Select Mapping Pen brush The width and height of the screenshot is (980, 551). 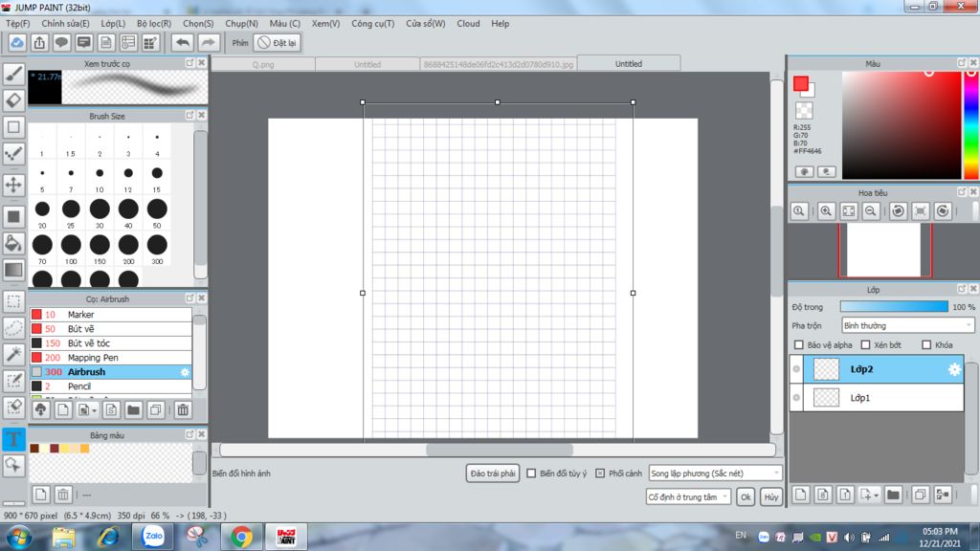click(x=111, y=358)
